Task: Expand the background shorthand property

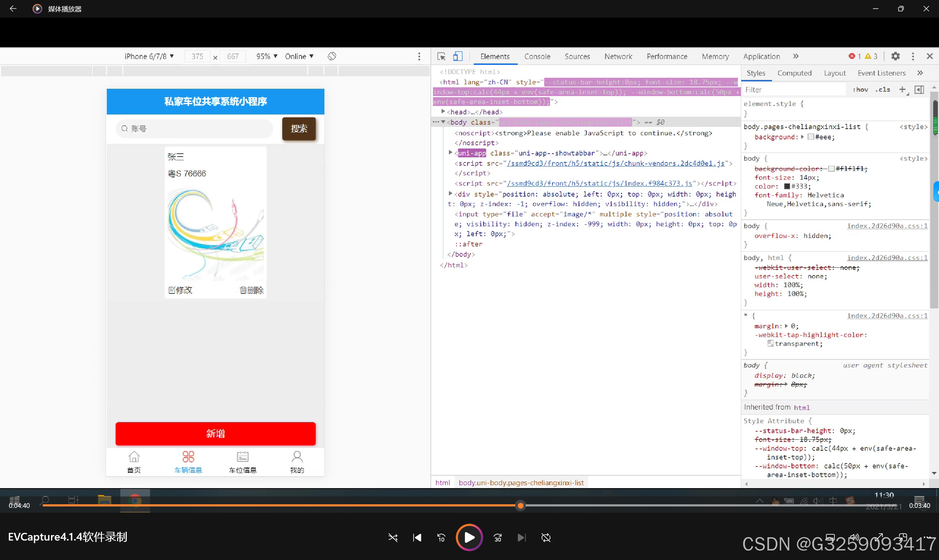Action: [802, 137]
